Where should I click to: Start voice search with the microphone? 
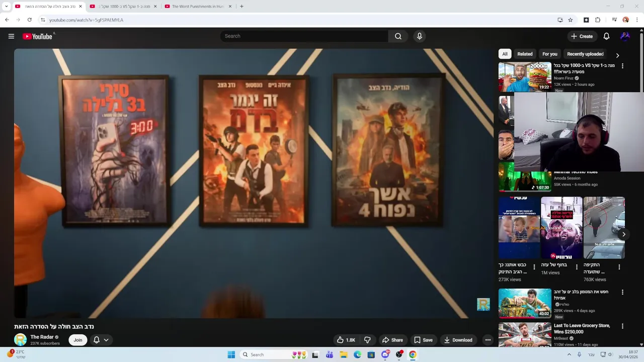point(419,36)
